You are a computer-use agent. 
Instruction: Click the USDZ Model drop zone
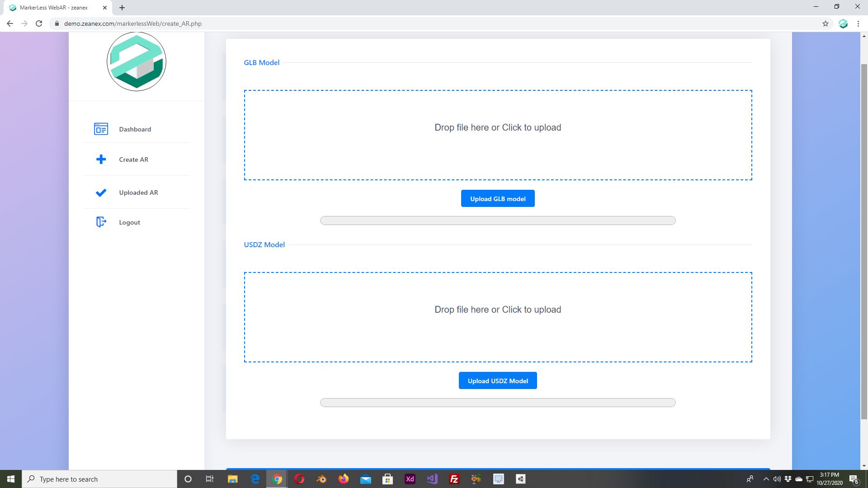point(498,317)
